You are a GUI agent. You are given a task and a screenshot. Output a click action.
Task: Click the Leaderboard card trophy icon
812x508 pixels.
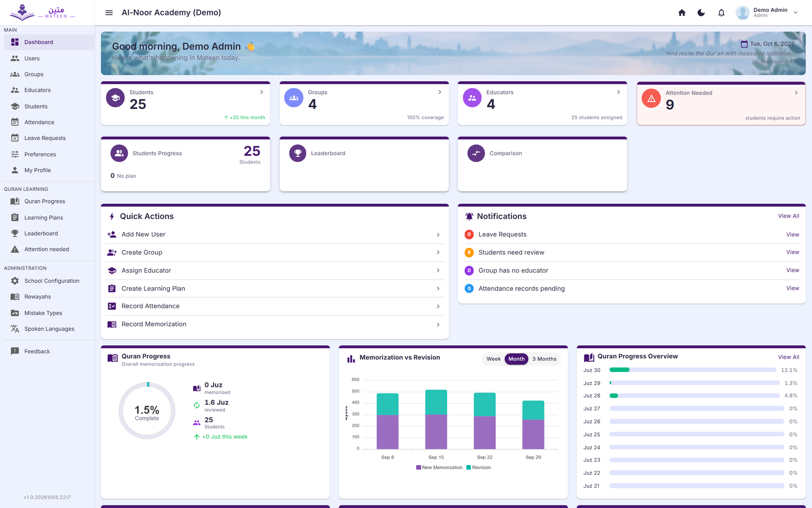298,153
